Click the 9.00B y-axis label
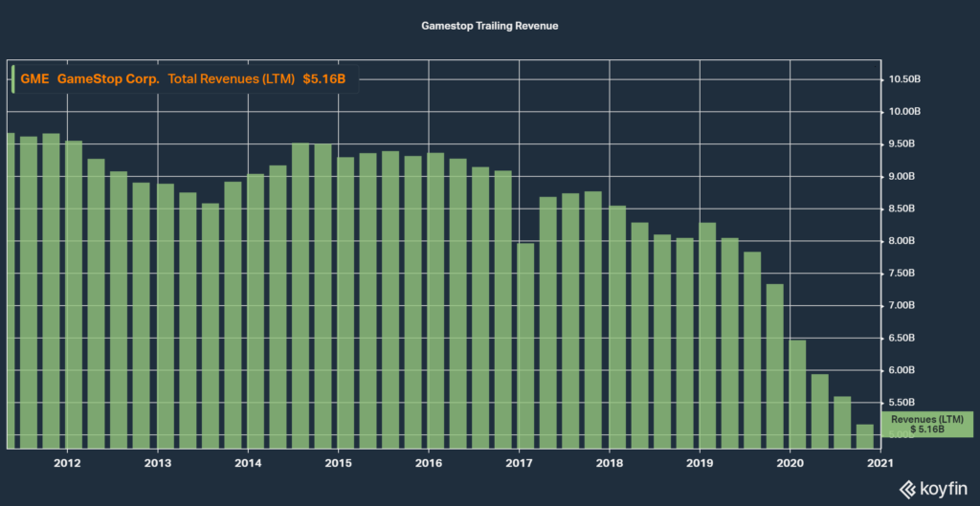The width and height of the screenshot is (980, 506). (x=901, y=177)
